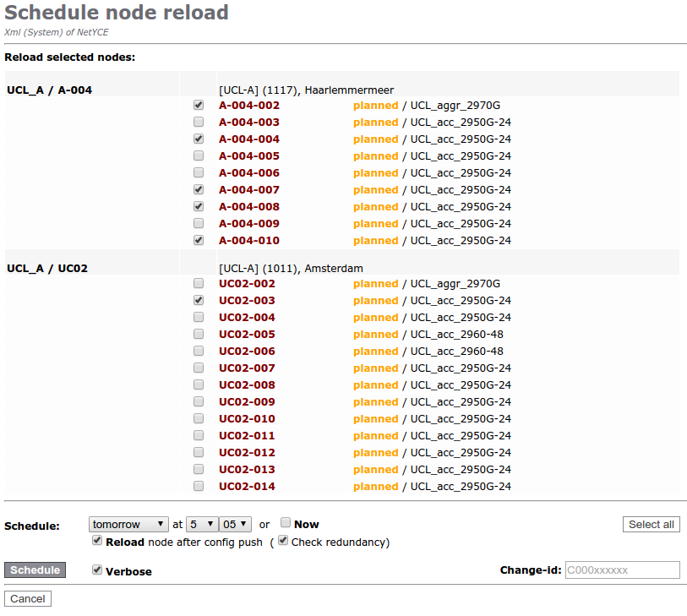Select the A-004-010 node checkbox
Viewport: 687px width, 616px height.
(199, 241)
